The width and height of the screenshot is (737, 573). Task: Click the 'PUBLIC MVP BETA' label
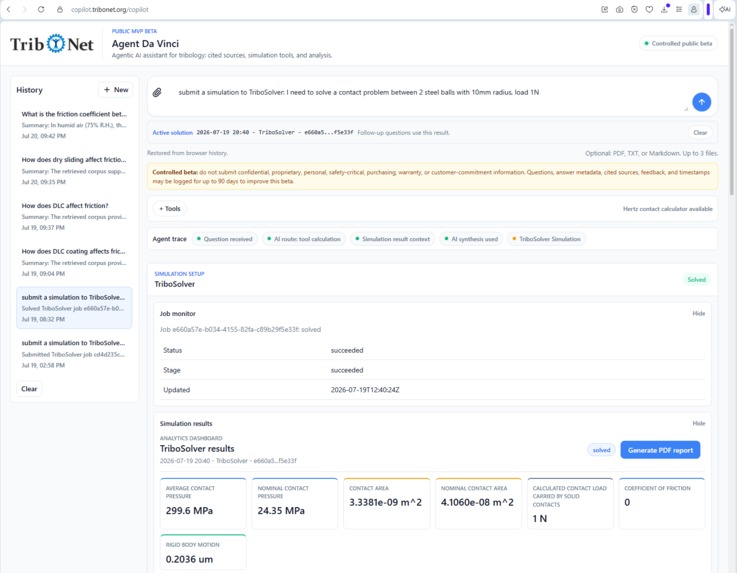coord(134,31)
